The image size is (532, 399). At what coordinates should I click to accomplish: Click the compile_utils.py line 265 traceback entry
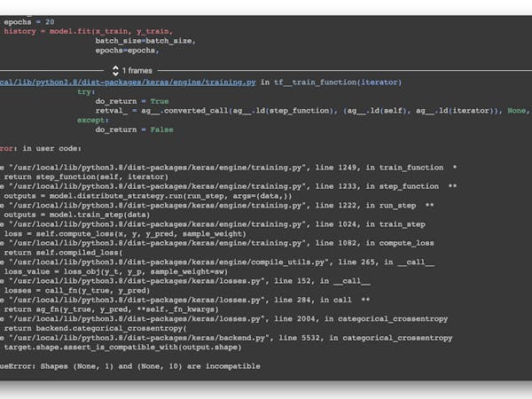click(x=222, y=262)
